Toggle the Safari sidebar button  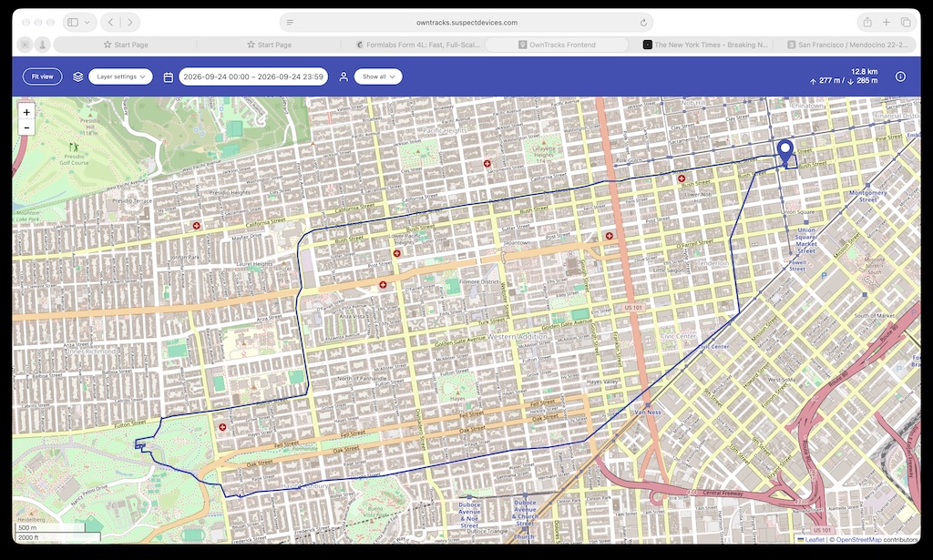tap(73, 23)
